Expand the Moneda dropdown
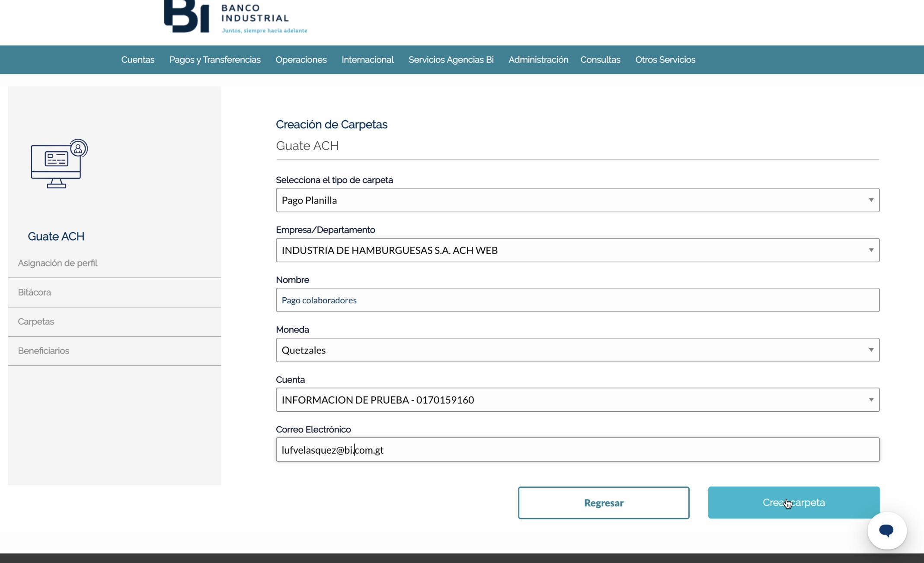 click(x=577, y=350)
